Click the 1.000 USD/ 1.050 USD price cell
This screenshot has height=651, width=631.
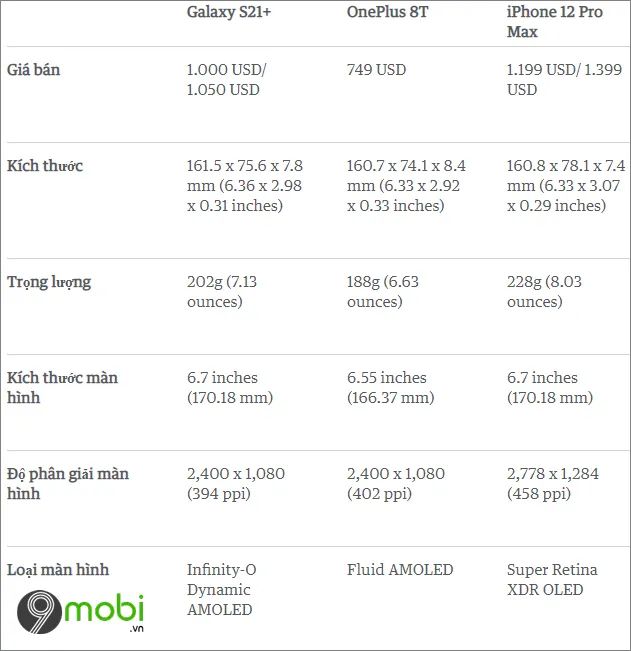pyautogui.click(x=226, y=80)
